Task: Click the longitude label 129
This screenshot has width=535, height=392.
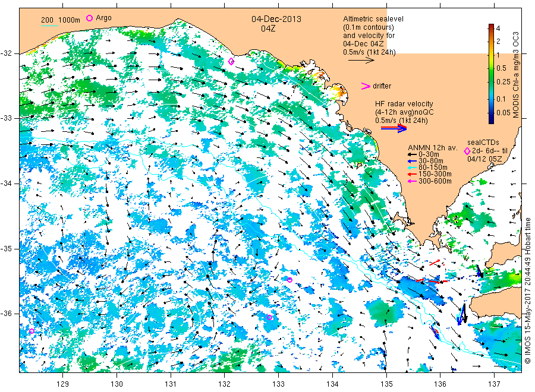Action: (x=63, y=384)
